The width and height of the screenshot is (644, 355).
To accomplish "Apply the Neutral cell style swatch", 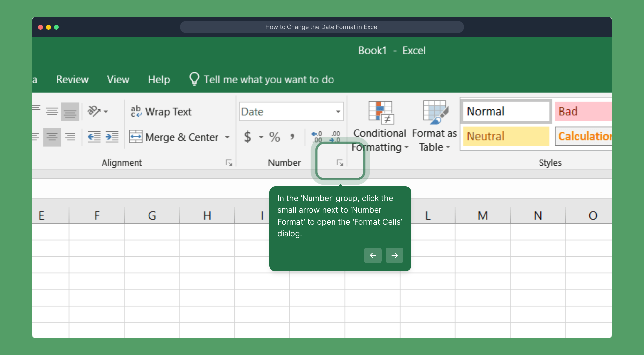I will point(506,136).
